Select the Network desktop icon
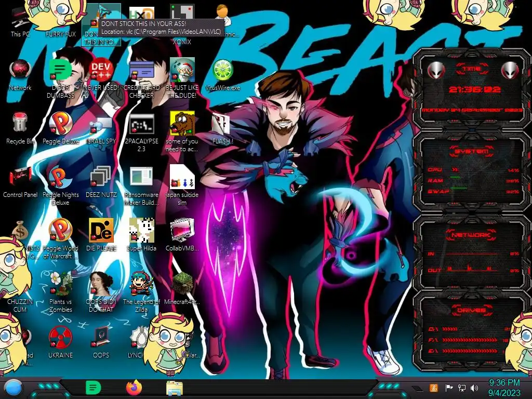 tap(20, 75)
